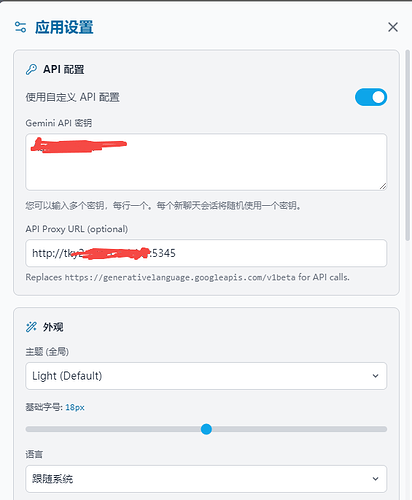Expand the Light (Default) chevron arrow
Viewport: 412px width, 500px height.
[375, 376]
